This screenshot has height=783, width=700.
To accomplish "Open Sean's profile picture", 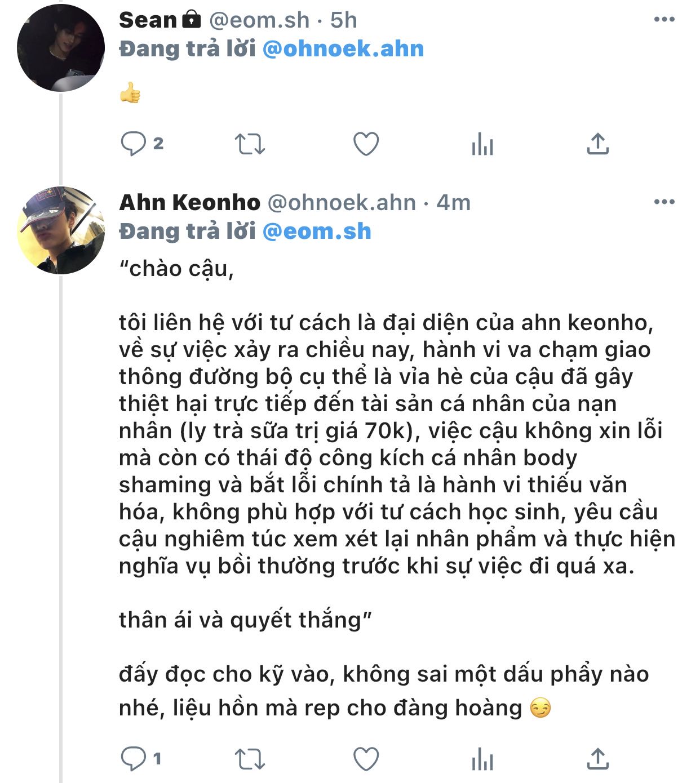I will [x=61, y=47].
